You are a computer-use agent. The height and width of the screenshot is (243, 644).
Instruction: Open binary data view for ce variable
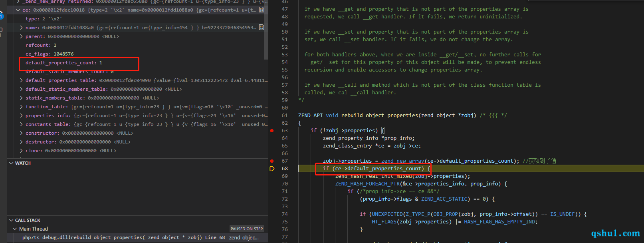[x=261, y=10]
